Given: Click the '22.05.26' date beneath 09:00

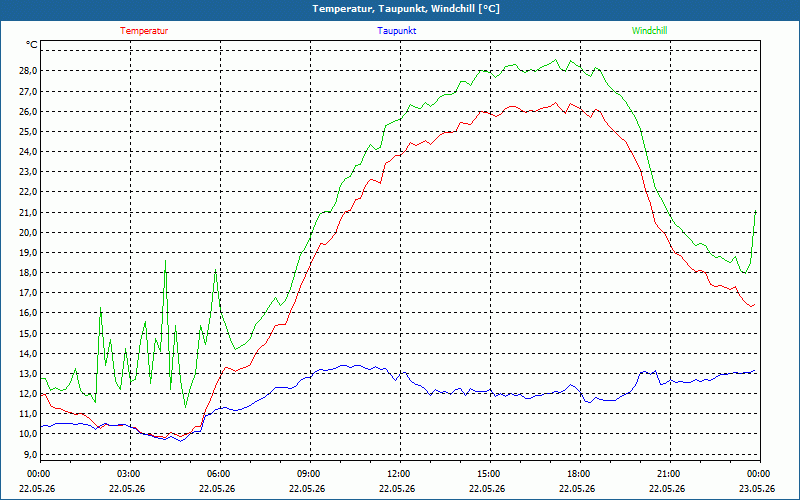Looking at the screenshot, I should (307, 488).
